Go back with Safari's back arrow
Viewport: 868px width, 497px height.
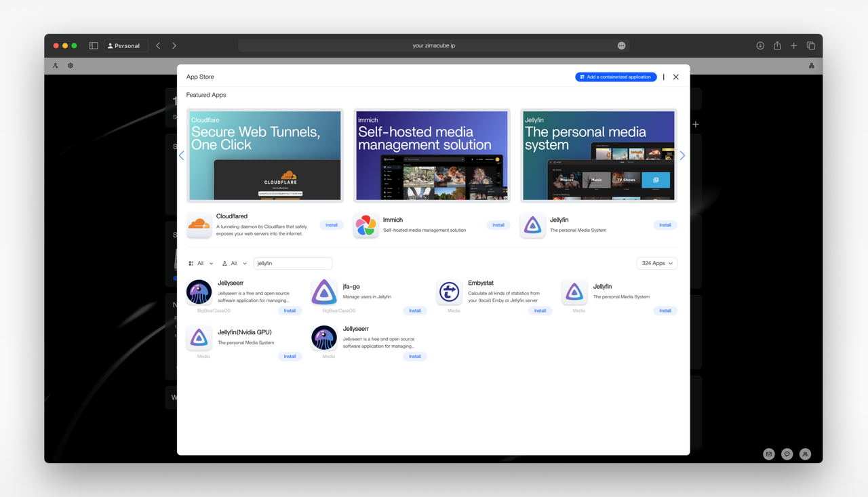[x=158, y=45]
